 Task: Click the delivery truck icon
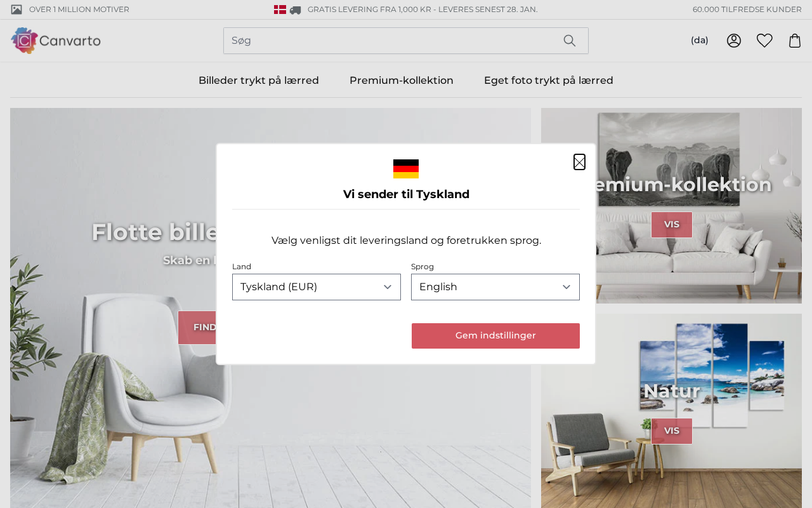[296, 10]
